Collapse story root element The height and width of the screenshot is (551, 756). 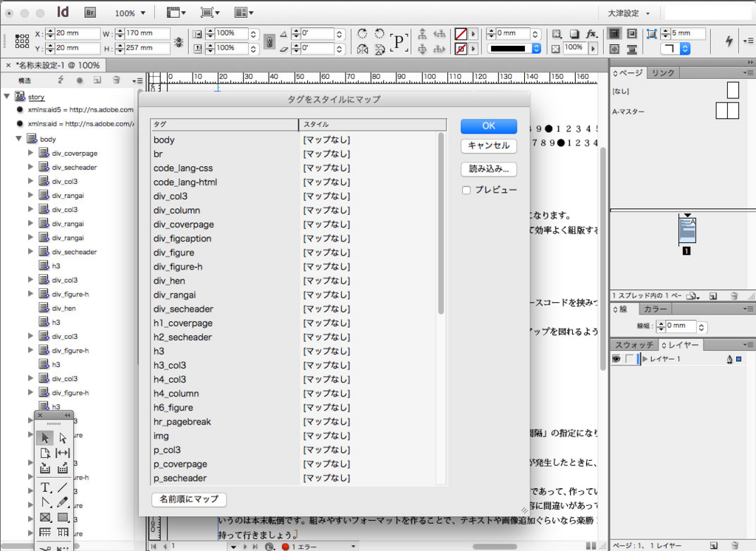(x=7, y=96)
